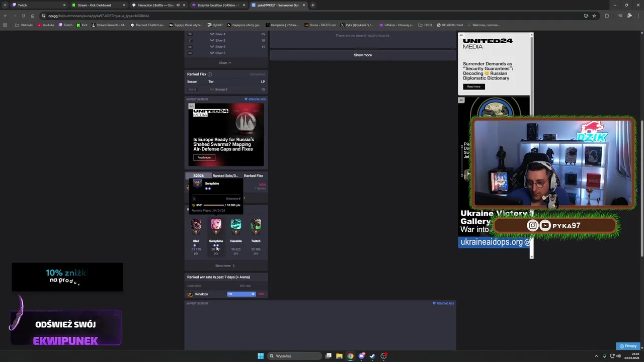
Task: Open Kled champion mastery icon
Action: (196, 225)
